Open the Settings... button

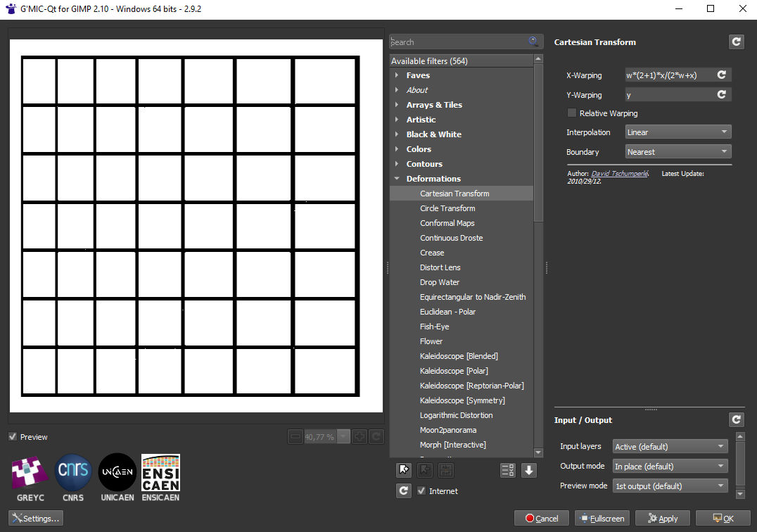point(36,518)
